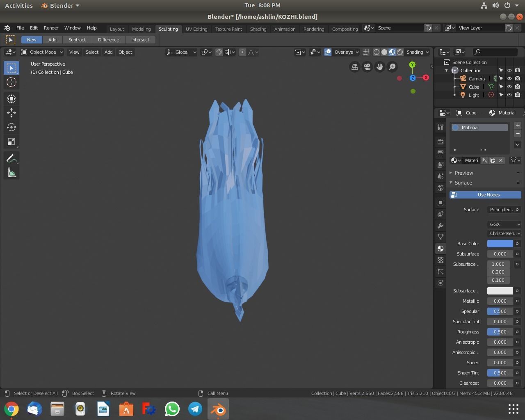525x420 pixels.
Task: Select the Measure tool
Action: click(x=11, y=173)
